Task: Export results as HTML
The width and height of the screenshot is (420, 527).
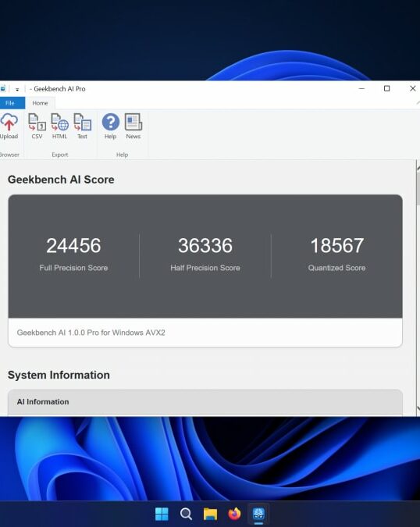Action: coord(59,126)
